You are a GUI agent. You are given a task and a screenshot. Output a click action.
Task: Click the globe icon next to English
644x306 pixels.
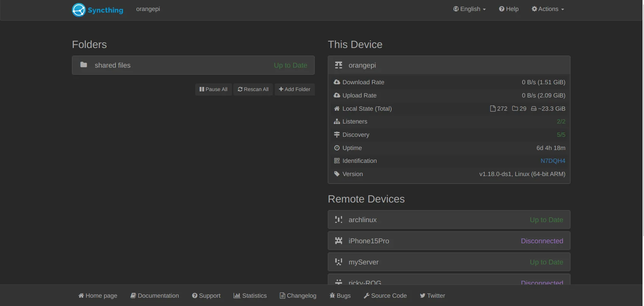[456, 9]
